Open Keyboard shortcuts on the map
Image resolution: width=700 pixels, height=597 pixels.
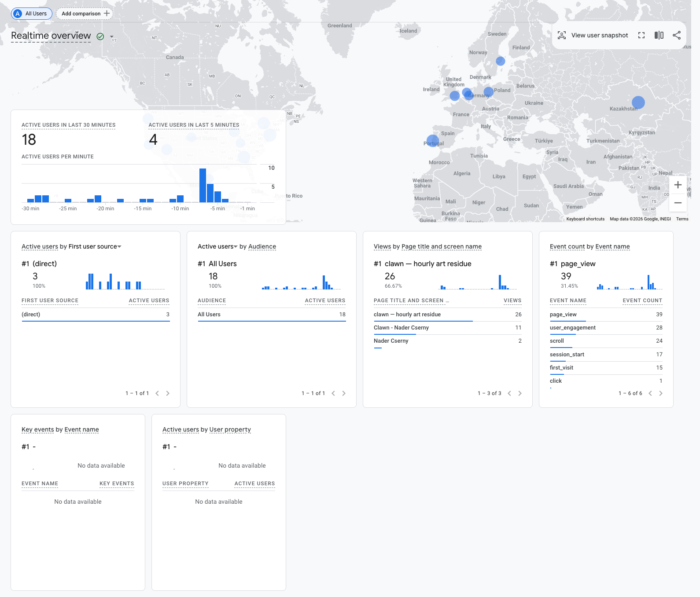[586, 219]
